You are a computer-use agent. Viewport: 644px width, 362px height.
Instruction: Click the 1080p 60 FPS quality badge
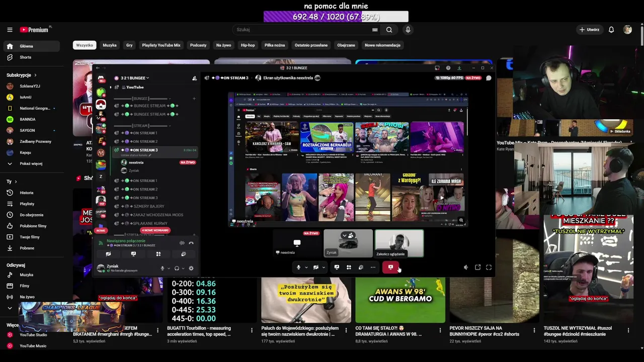pyautogui.click(x=449, y=78)
